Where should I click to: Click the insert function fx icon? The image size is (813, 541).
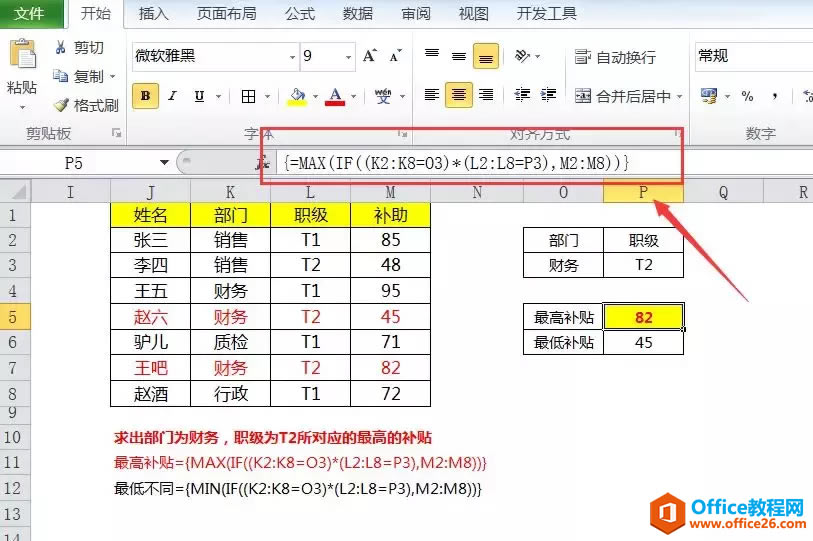click(x=263, y=163)
